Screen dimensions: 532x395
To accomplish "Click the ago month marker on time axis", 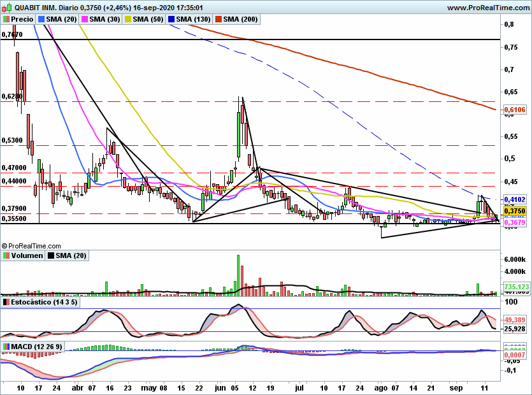I will point(380,388).
